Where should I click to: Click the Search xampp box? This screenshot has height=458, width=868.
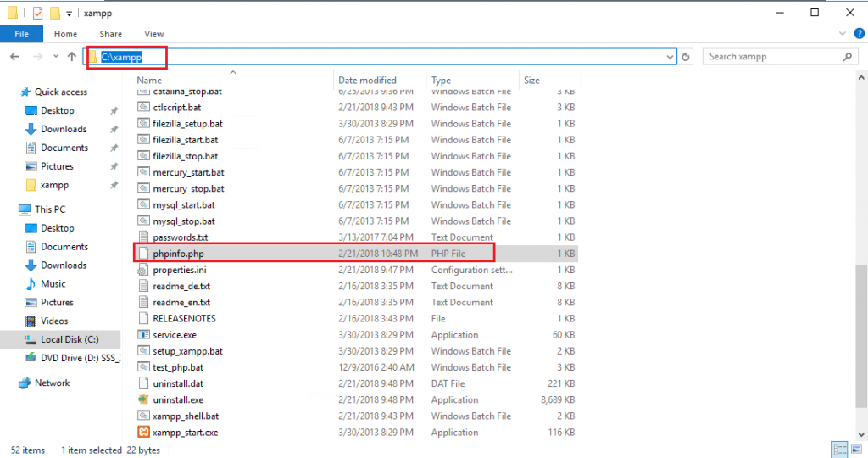coord(779,57)
